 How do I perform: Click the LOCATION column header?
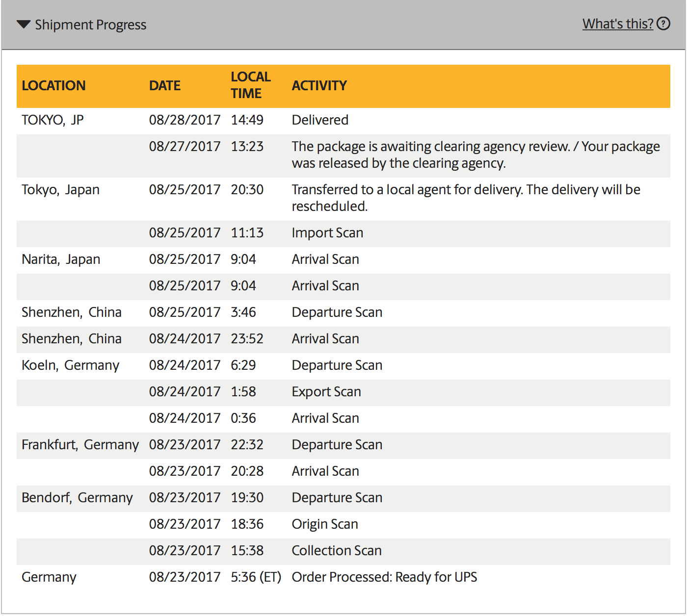coord(53,85)
